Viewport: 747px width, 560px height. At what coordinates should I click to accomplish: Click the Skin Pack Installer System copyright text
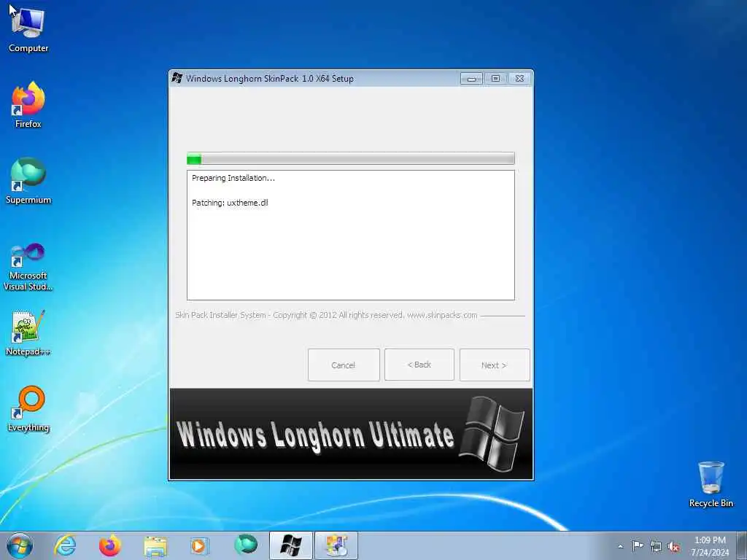coord(326,315)
